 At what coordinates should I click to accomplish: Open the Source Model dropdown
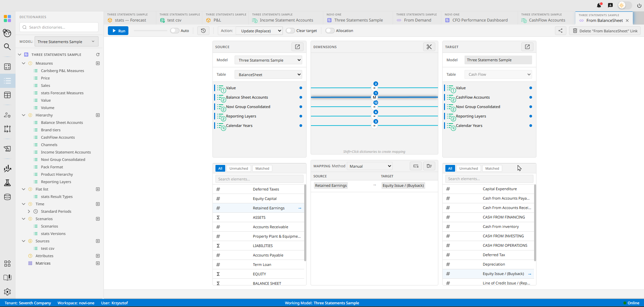(268, 60)
